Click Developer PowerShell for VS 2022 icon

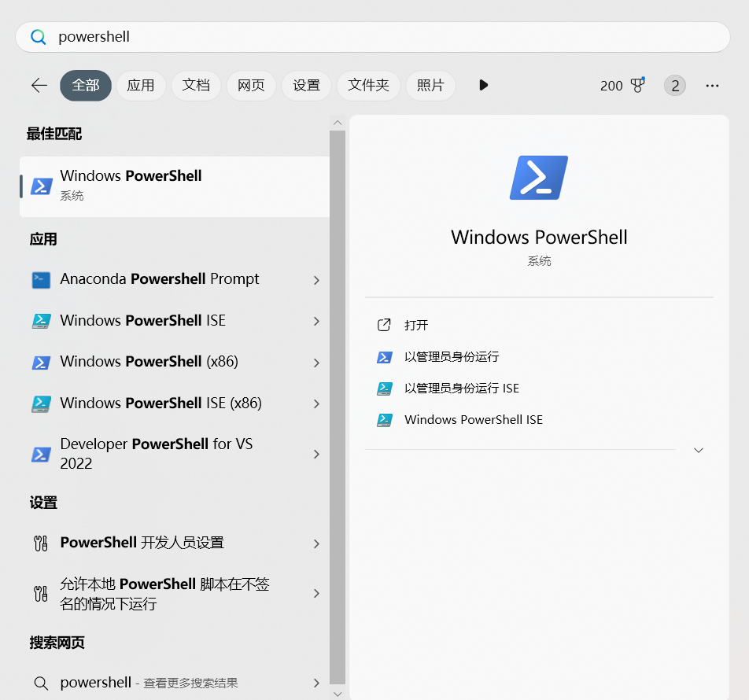pos(41,454)
